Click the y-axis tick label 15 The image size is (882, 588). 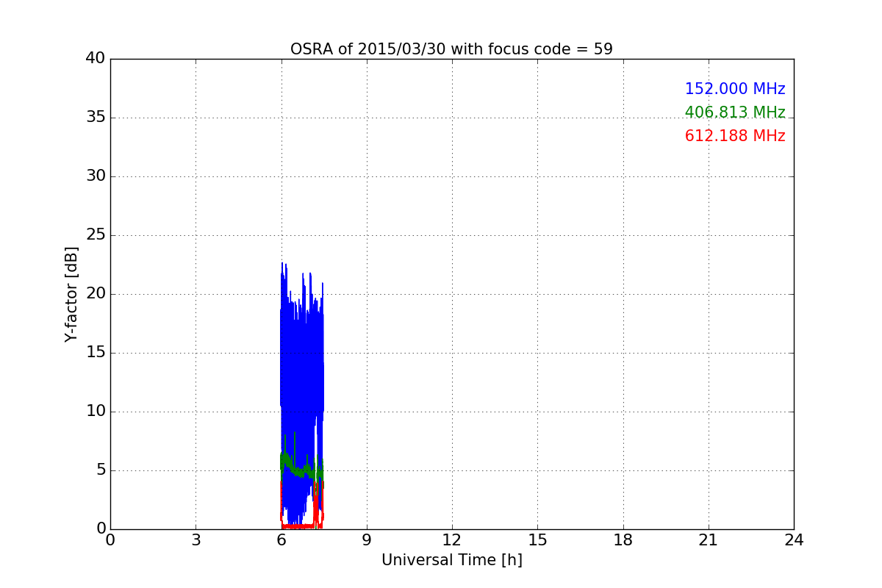[96, 353]
